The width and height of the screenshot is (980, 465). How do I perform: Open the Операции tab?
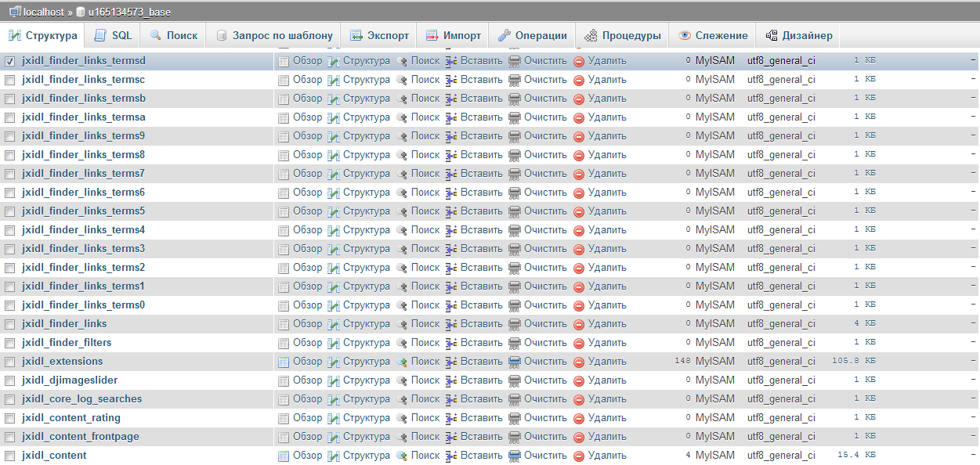(532, 35)
